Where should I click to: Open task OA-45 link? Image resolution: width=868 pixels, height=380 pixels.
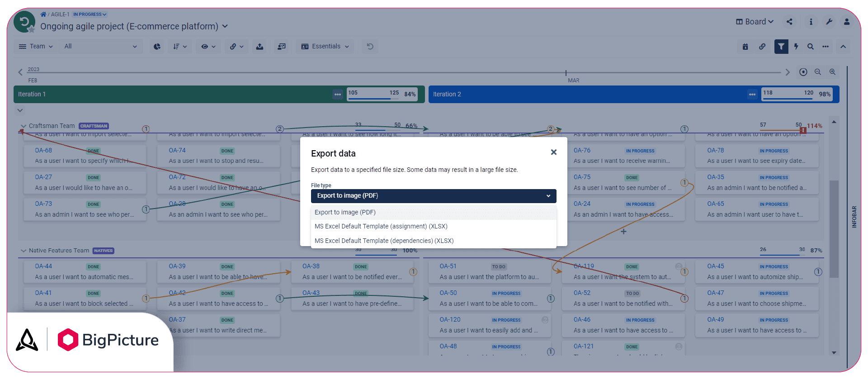[x=716, y=266]
